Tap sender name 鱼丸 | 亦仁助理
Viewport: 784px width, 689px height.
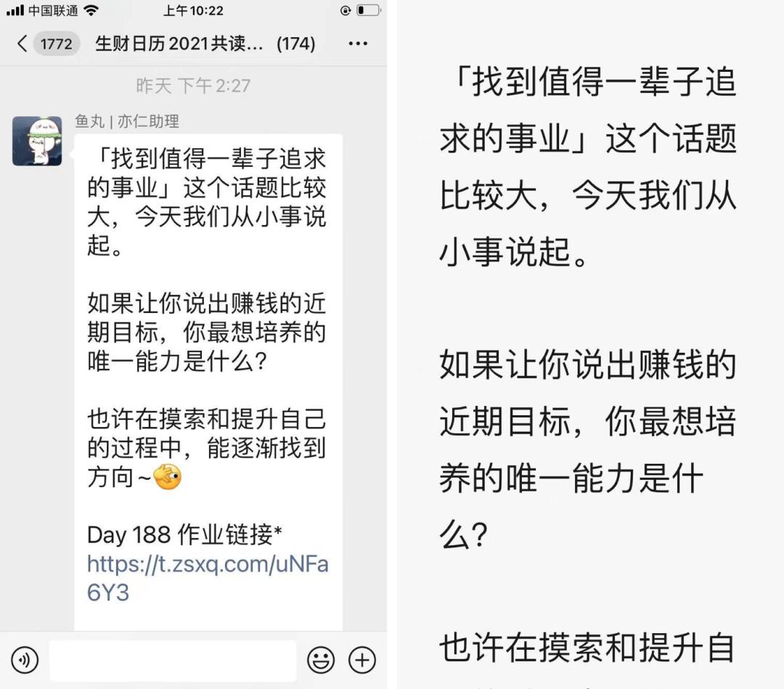[127, 121]
